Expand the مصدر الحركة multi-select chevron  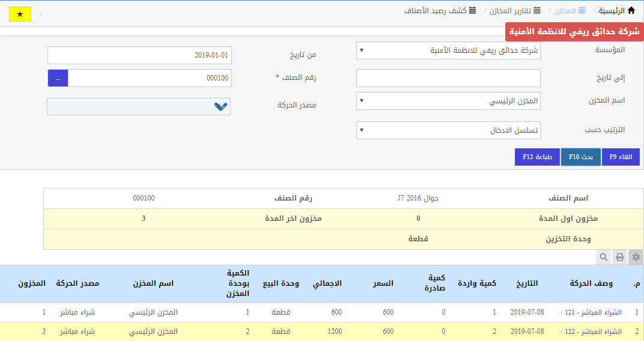(220, 106)
